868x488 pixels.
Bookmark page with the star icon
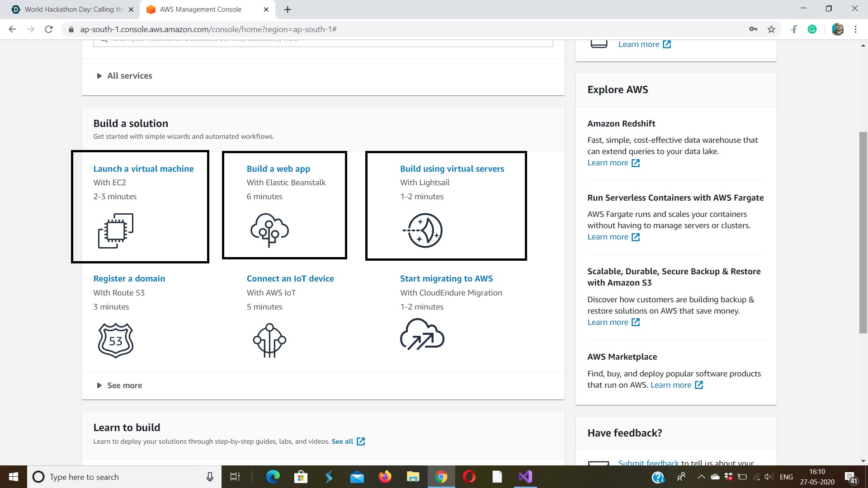771,29
